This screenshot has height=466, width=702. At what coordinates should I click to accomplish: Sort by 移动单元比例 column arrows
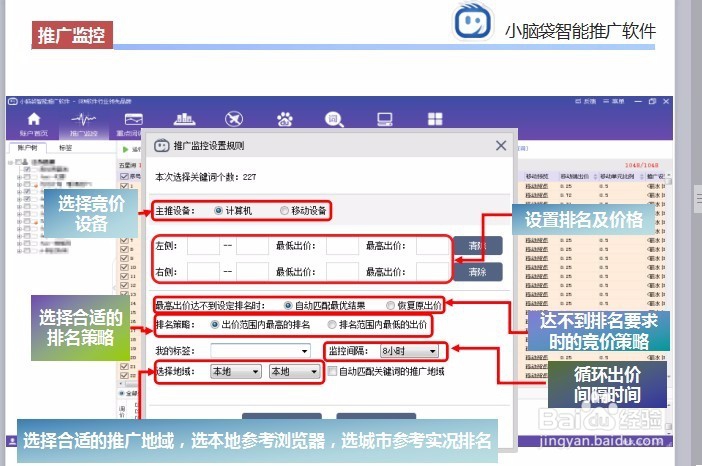tap(641, 177)
